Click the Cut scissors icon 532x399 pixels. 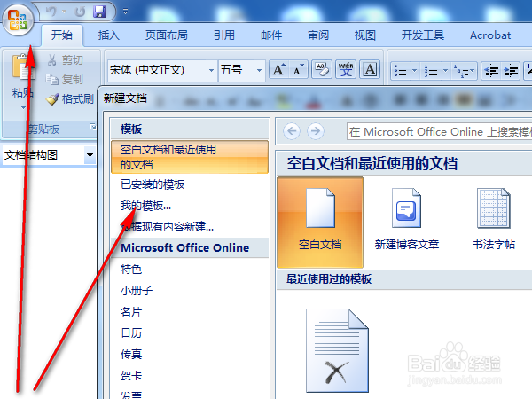[x=52, y=60]
